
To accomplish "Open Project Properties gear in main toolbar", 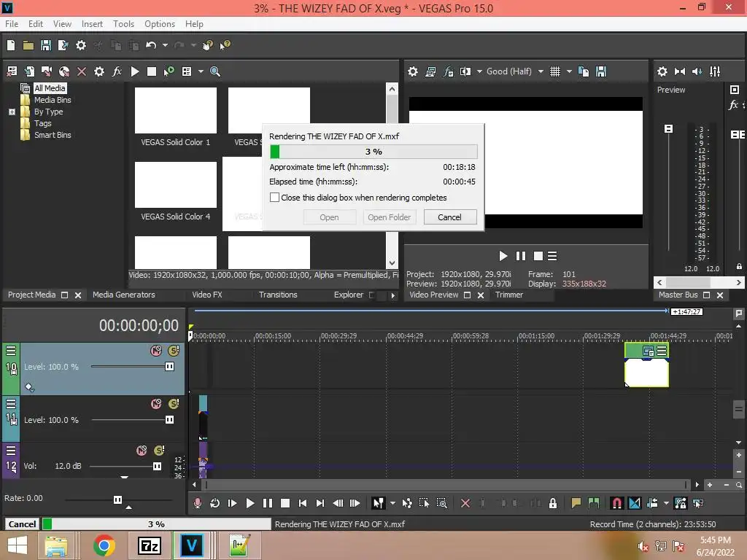I will pos(81,45).
